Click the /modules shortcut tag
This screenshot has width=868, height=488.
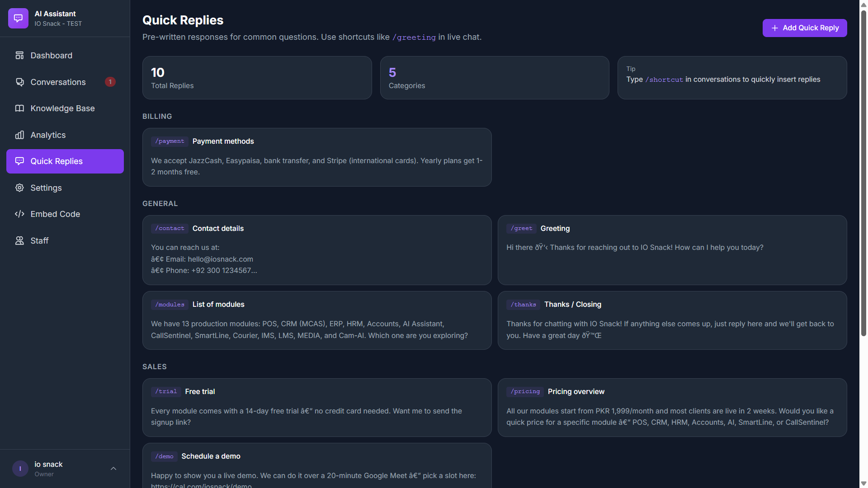pos(170,305)
